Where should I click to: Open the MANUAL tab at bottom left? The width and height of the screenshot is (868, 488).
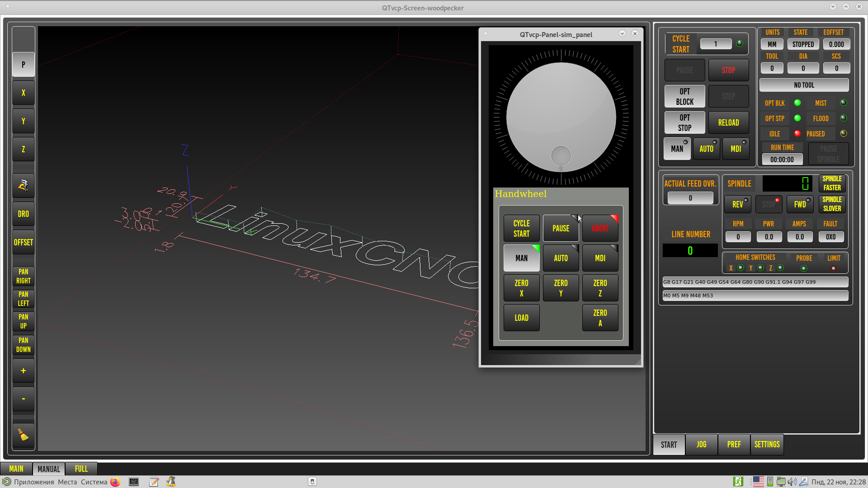(49, 469)
